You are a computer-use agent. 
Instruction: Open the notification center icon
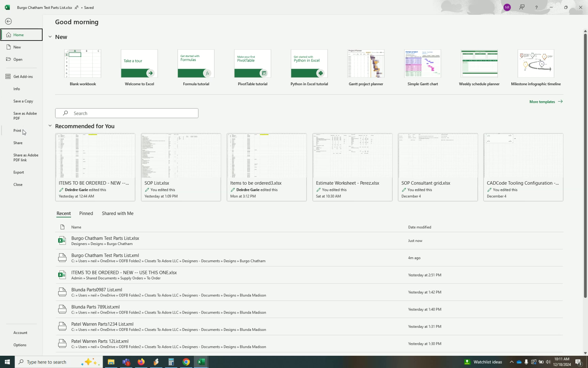coord(578,362)
